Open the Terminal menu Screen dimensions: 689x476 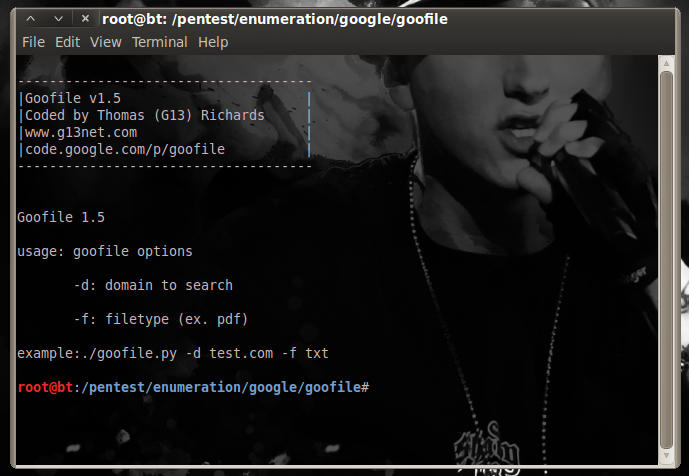[160, 42]
